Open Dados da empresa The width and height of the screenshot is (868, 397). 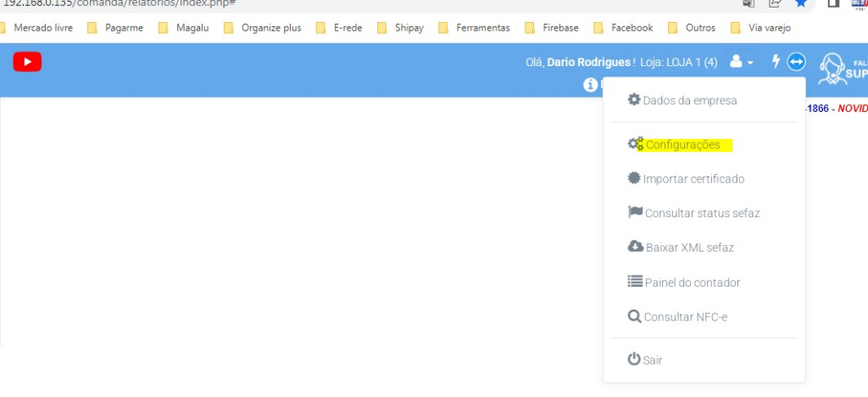[689, 100]
